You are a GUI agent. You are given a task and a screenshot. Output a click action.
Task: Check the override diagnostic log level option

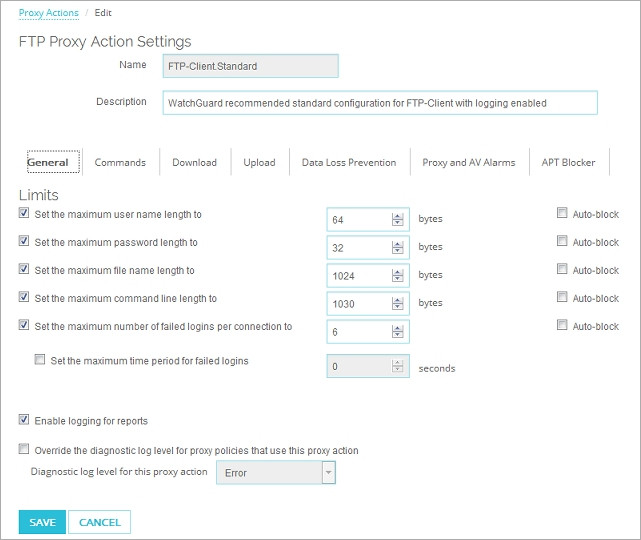24,449
